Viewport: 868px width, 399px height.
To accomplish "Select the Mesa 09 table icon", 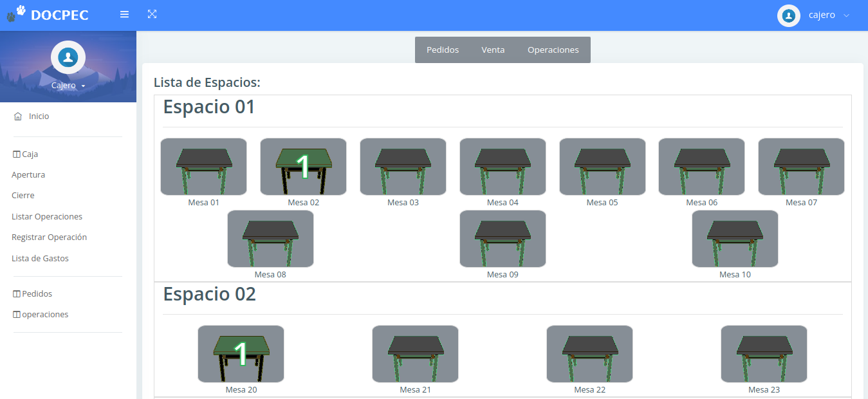I will click(503, 239).
